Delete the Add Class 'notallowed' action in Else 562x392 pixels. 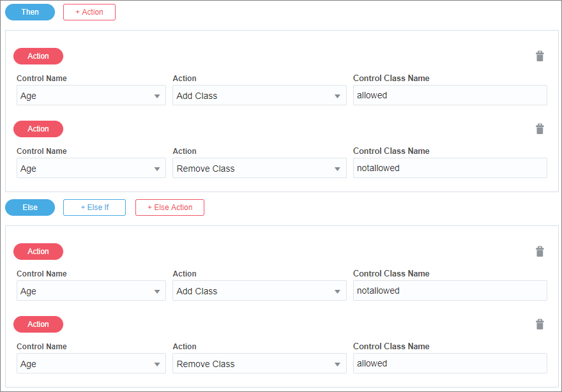point(540,252)
